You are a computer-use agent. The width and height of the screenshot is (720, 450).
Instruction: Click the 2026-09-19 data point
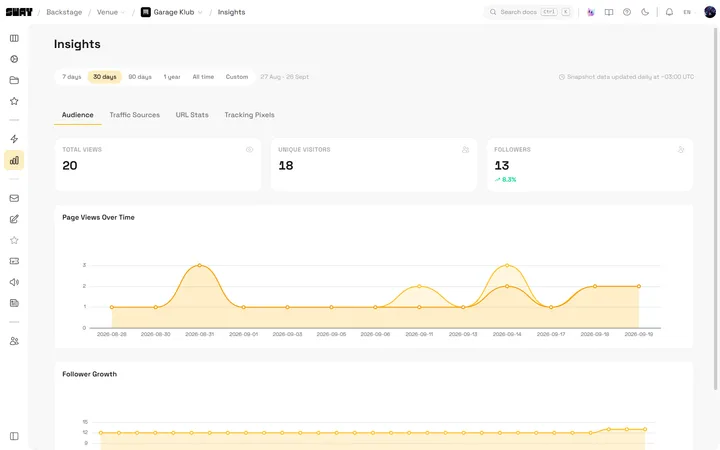[639, 287]
